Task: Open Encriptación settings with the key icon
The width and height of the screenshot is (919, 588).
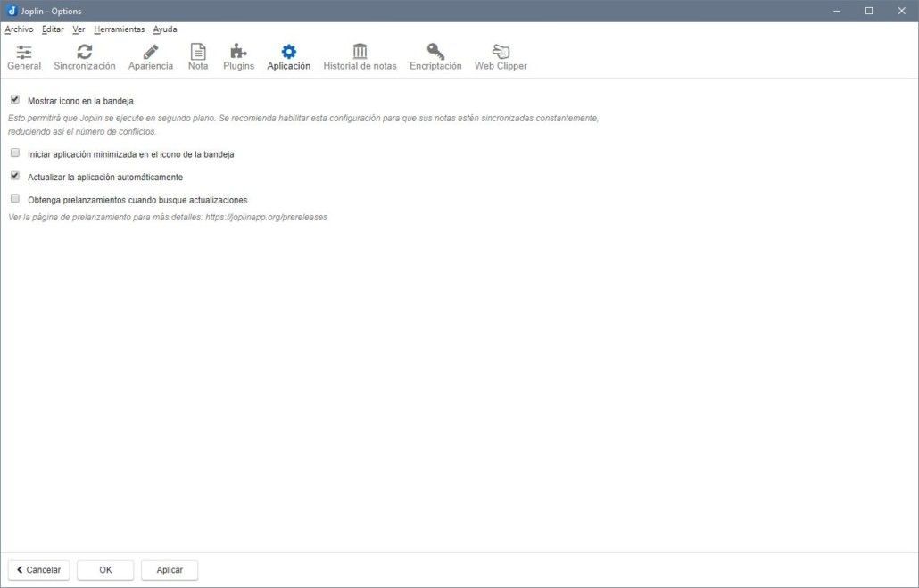Action: click(435, 52)
